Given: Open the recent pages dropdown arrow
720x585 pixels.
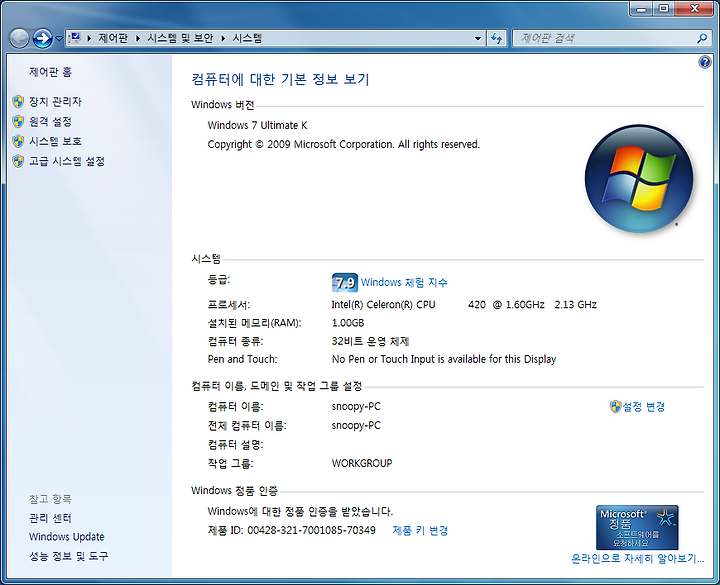Looking at the screenshot, I should click(59, 39).
